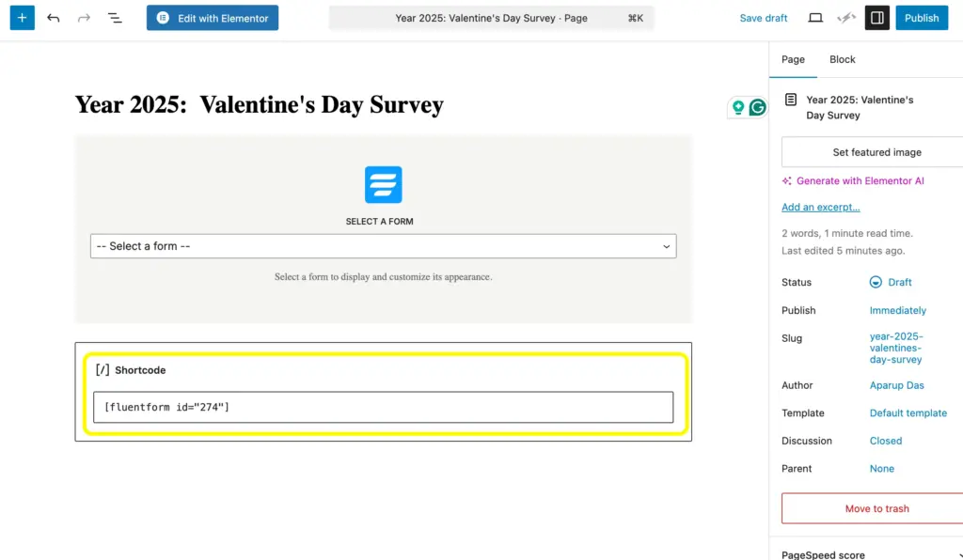Publish the Valentine's Day Survey page
The width and height of the screenshot is (963, 560).
[x=922, y=17]
